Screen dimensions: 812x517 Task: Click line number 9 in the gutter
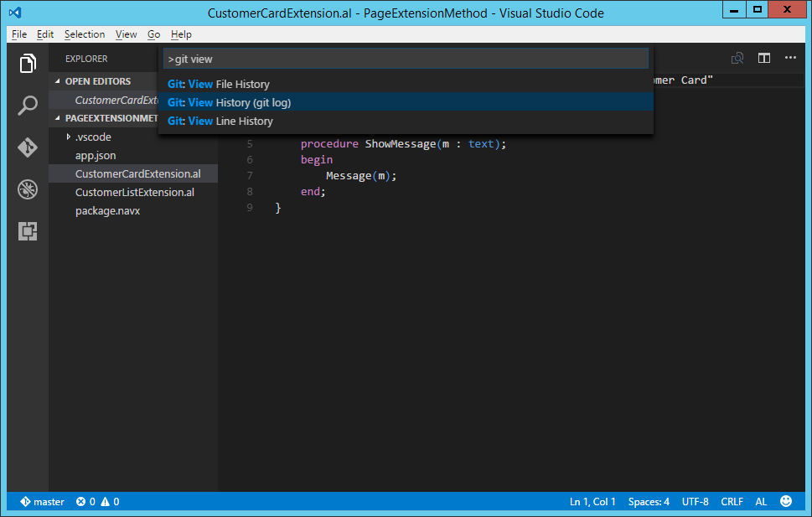(250, 207)
